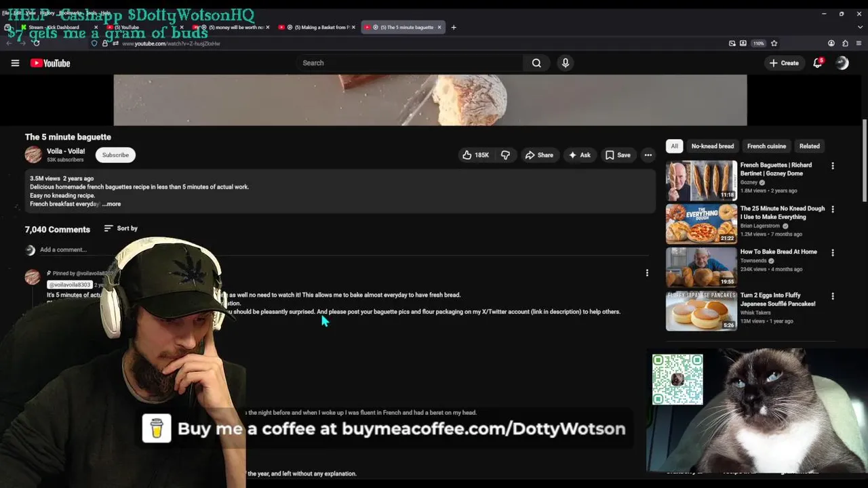The width and height of the screenshot is (868, 488).
Task: Select the French cuisine chip
Action: [766, 146]
